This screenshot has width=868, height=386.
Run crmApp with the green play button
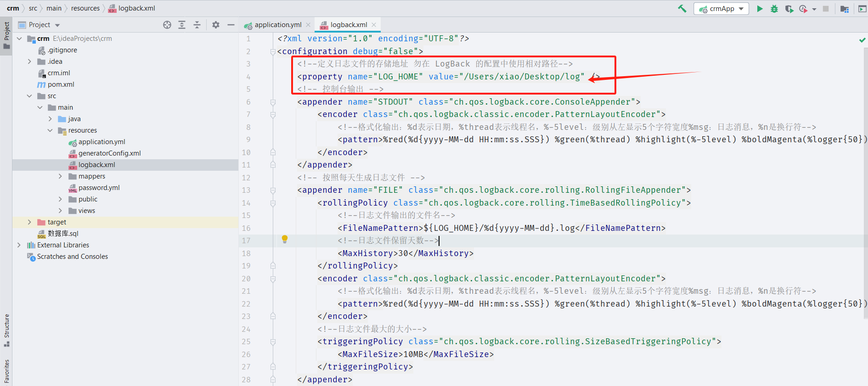[x=760, y=9]
